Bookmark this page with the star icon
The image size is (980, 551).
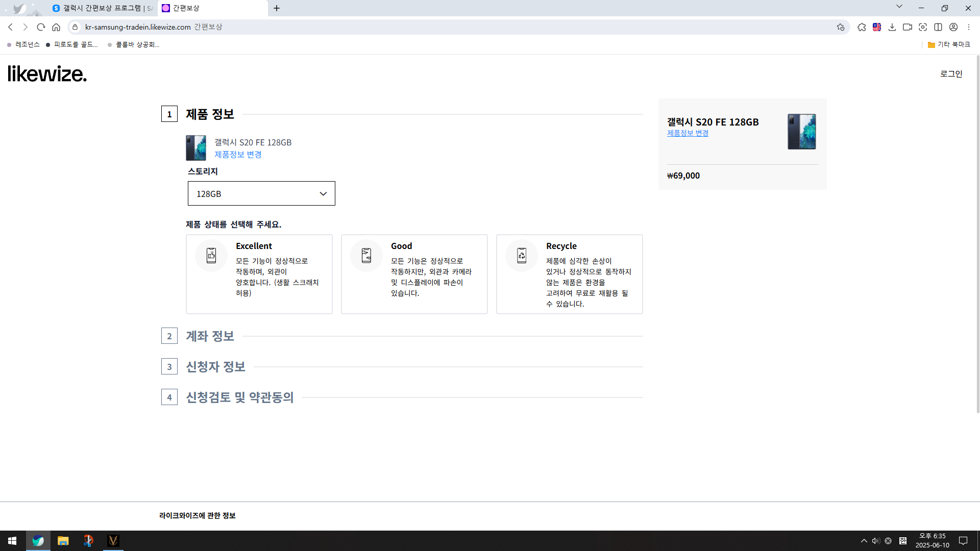(841, 27)
